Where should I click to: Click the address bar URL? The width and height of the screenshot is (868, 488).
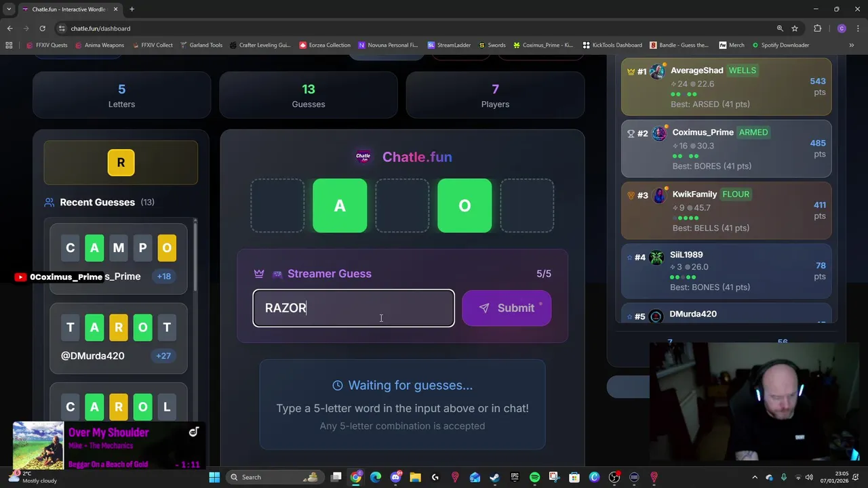[100, 28]
